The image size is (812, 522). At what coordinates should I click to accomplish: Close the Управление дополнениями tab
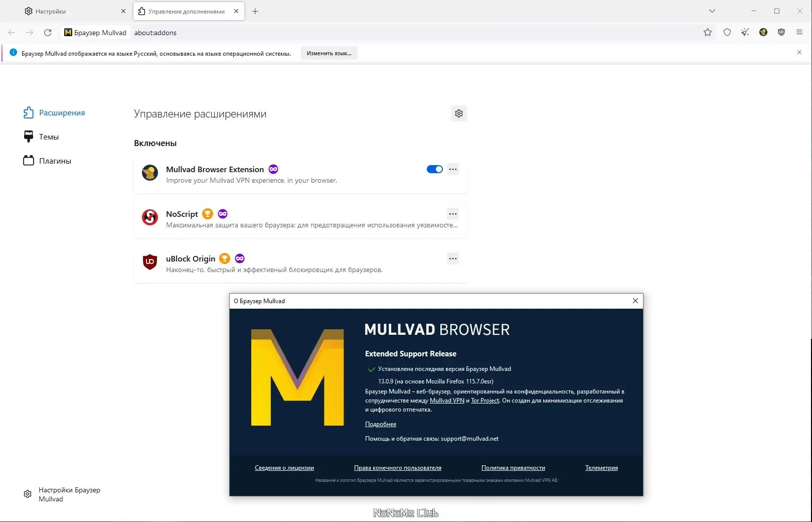coord(236,11)
